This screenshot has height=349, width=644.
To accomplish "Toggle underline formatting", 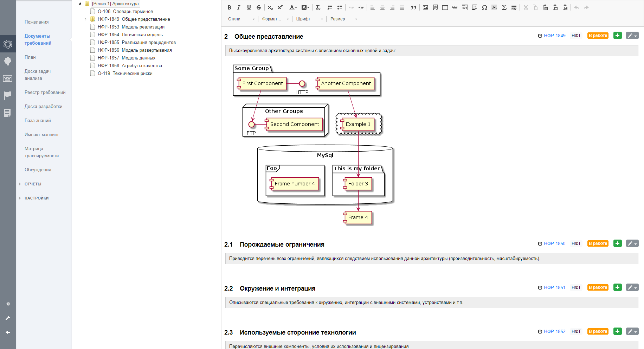I will 249,7.
